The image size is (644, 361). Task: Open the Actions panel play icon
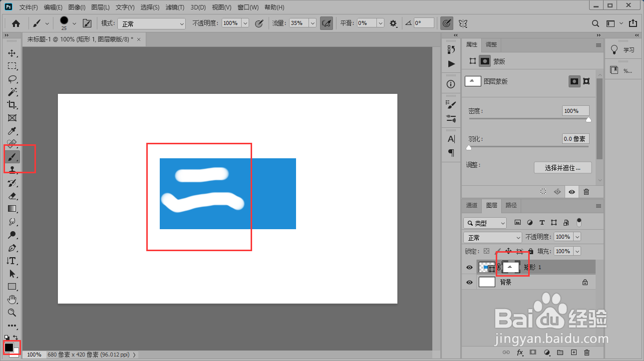[451, 64]
